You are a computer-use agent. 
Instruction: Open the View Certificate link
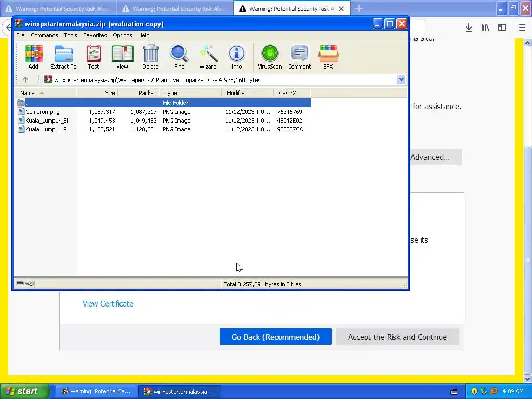click(x=108, y=303)
